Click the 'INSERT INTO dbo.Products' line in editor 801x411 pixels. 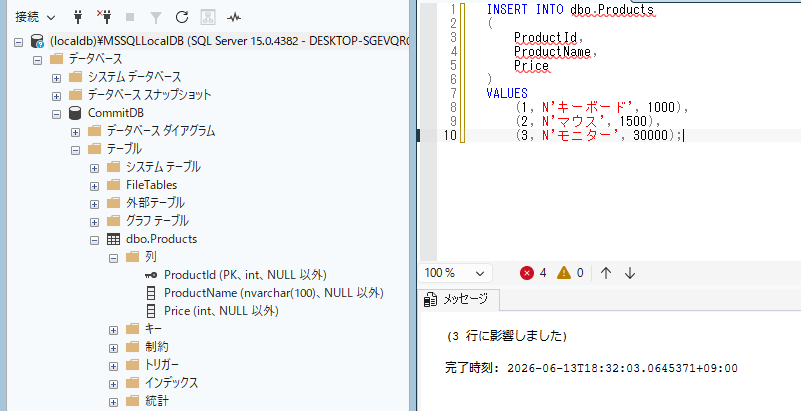point(570,9)
